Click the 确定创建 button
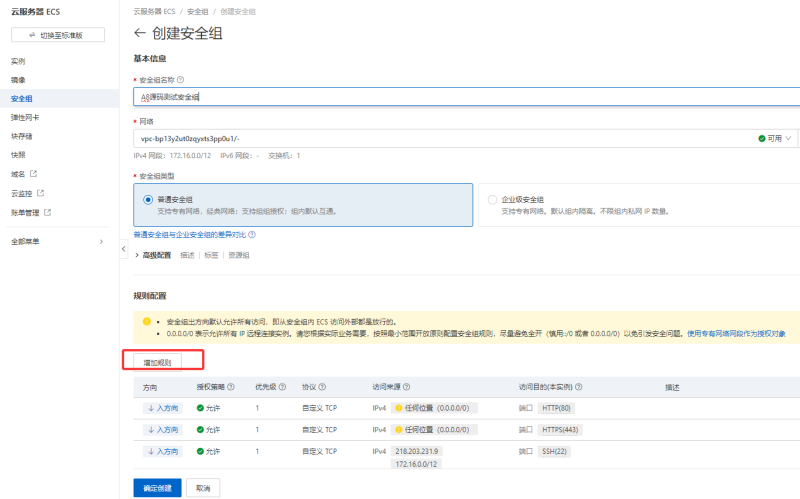Screen dimensions: 800x499 pyautogui.click(x=157, y=488)
